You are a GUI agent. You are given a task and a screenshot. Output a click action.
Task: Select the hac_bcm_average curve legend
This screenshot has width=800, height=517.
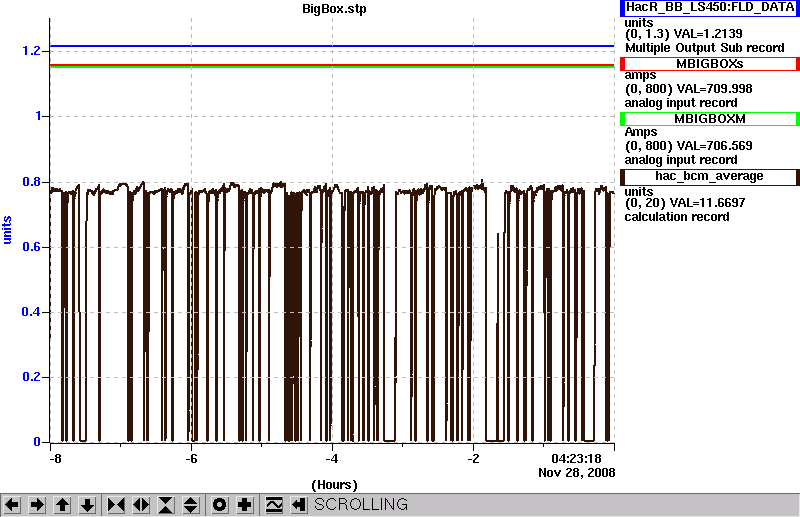click(709, 177)
